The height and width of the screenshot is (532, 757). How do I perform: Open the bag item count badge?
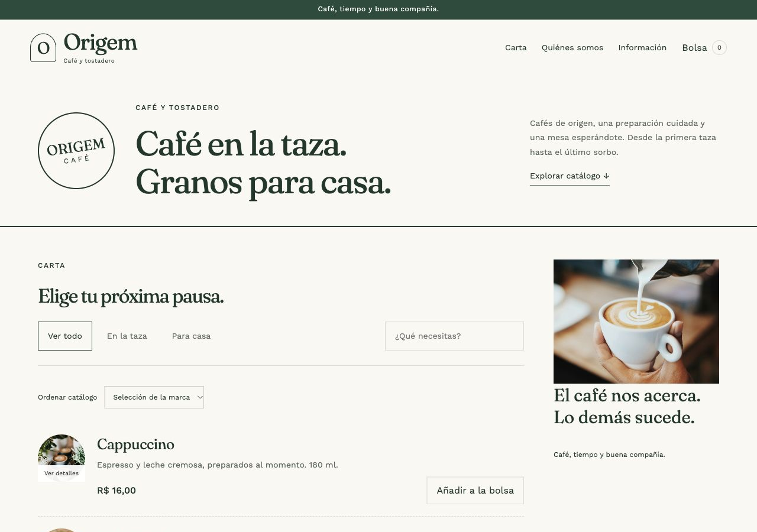[719, 48]
